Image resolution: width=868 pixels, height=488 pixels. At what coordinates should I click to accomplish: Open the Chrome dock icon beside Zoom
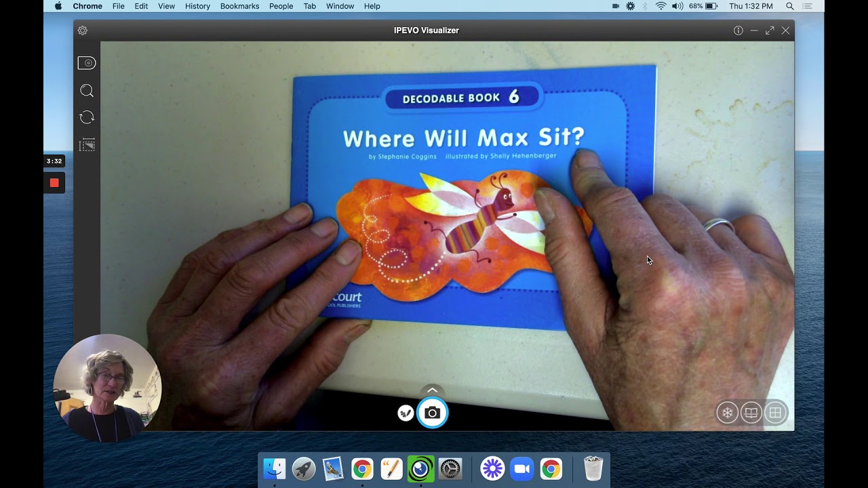551,468
